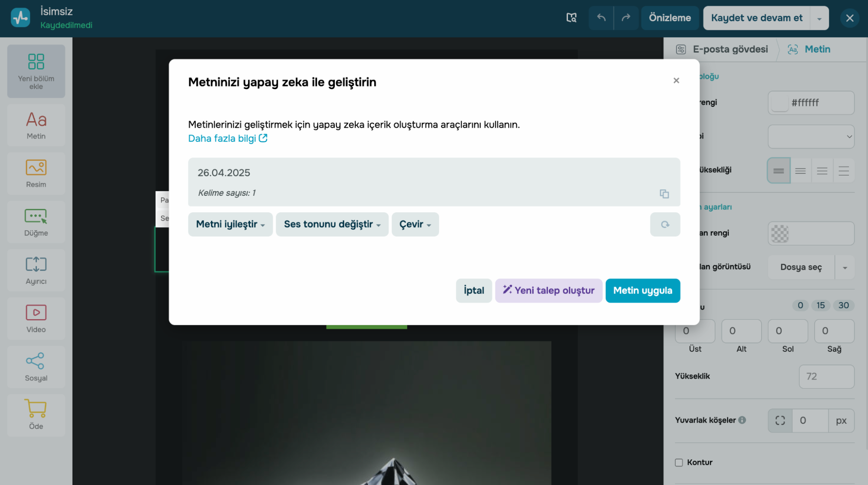Expand the Metni iyileştir dropdown

click(230, 224)
